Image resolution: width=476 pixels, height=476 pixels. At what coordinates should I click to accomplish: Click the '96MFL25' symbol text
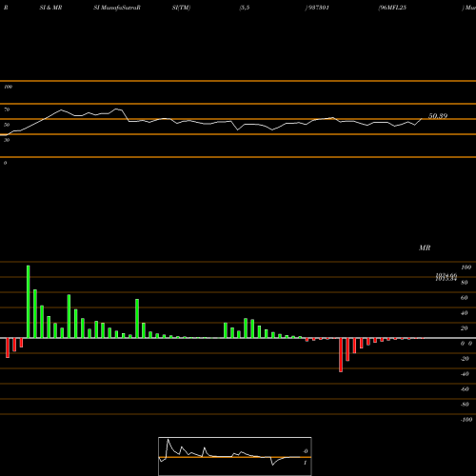click(x=393, y=8)
